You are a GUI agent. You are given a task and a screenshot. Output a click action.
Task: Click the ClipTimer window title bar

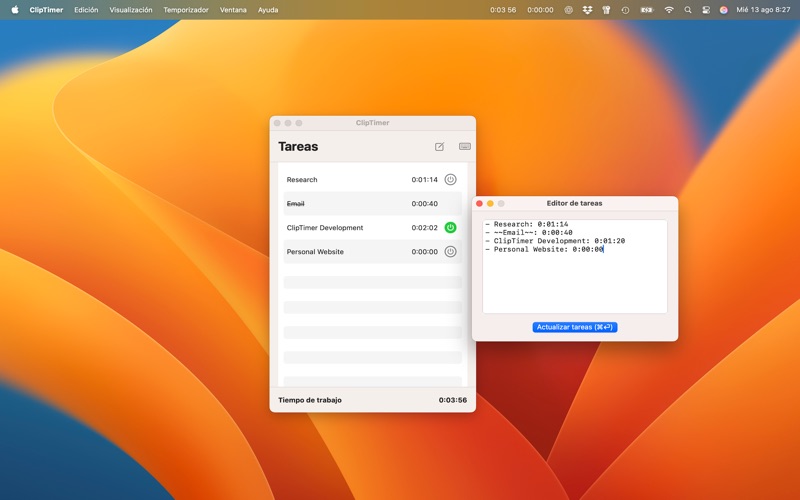[x=372, y=123]
